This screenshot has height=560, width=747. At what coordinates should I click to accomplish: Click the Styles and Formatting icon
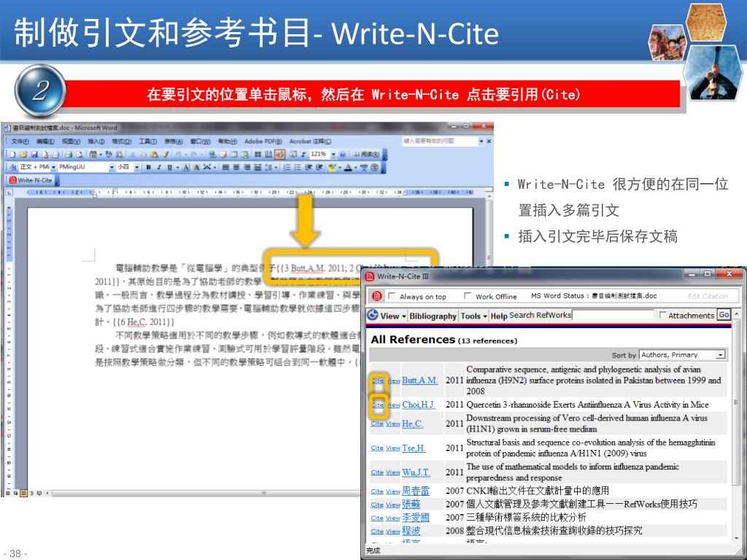[12, 167]
